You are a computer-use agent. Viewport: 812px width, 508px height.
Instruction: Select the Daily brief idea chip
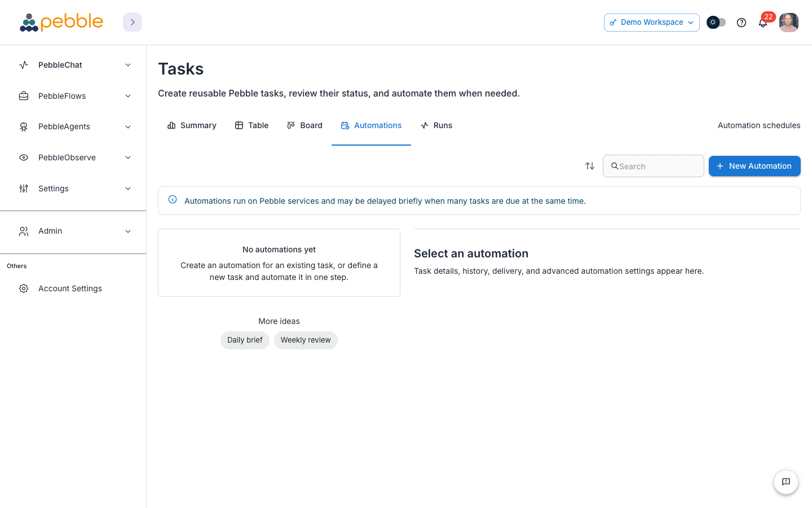coord(245,340)
